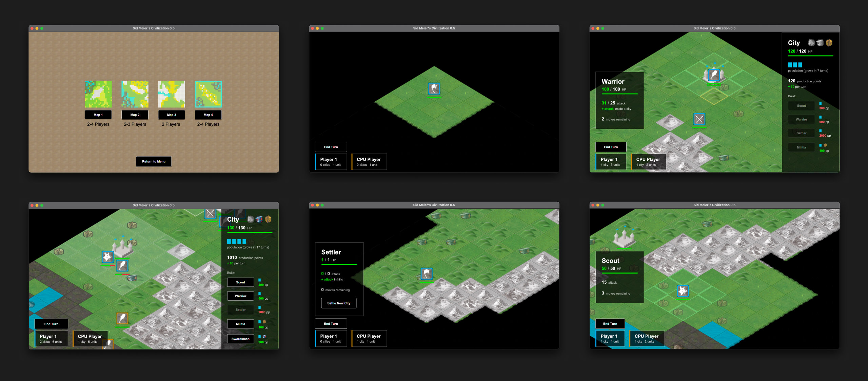Open the Map 2 thumbnail preview

(x=135, y=94)
